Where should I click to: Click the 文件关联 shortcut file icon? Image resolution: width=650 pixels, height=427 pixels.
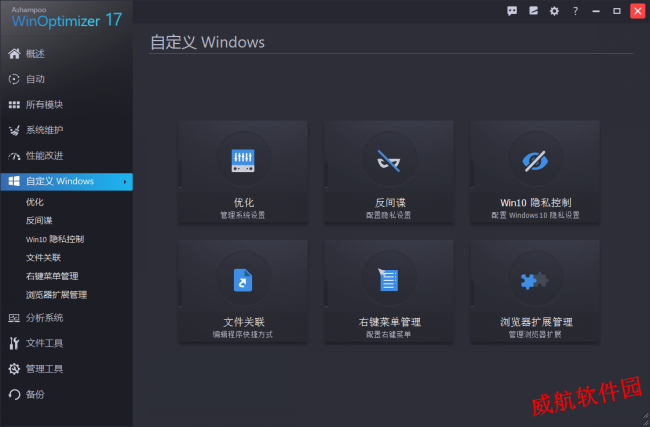tap(243, 280)
